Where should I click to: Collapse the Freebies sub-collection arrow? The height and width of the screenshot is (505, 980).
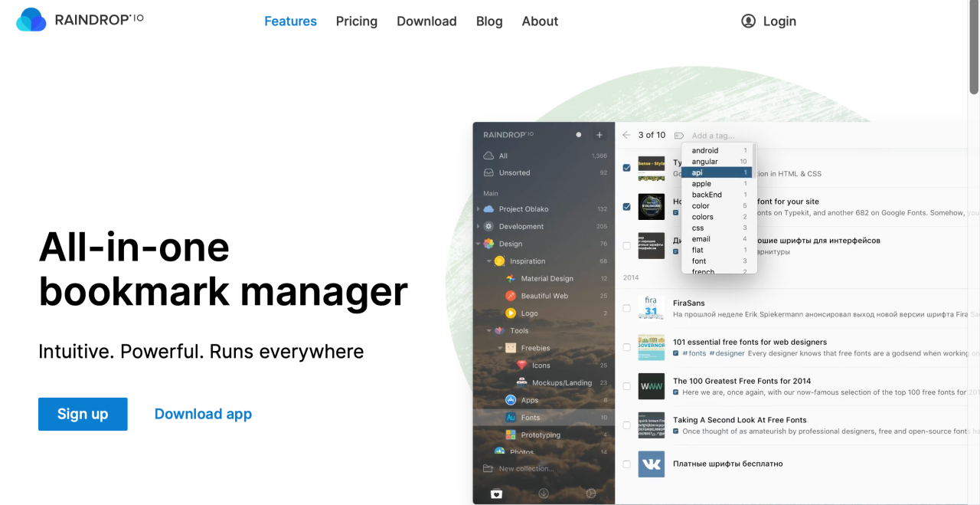[x=501, y=348]
